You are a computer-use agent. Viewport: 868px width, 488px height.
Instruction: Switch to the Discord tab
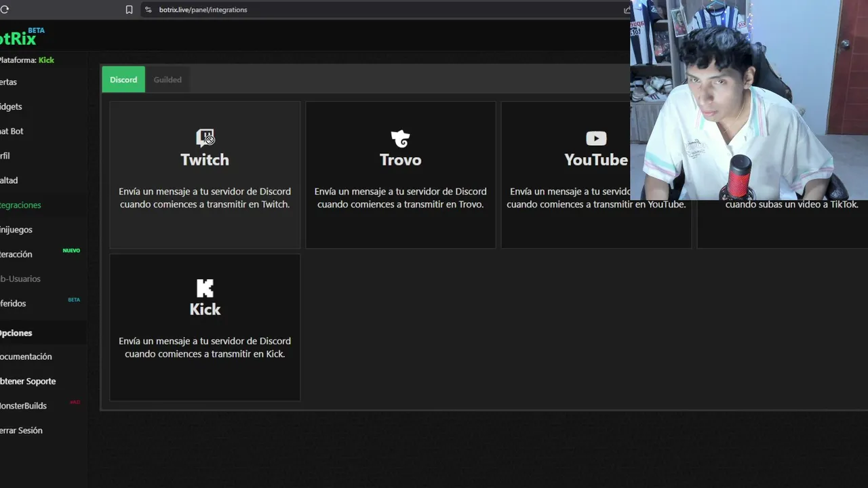click(123, 79)
